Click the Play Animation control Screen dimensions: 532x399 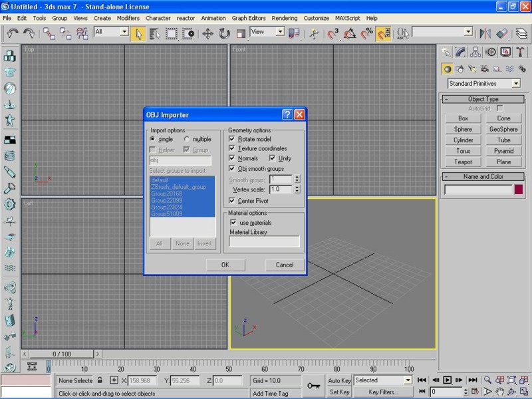pos(448,380)
